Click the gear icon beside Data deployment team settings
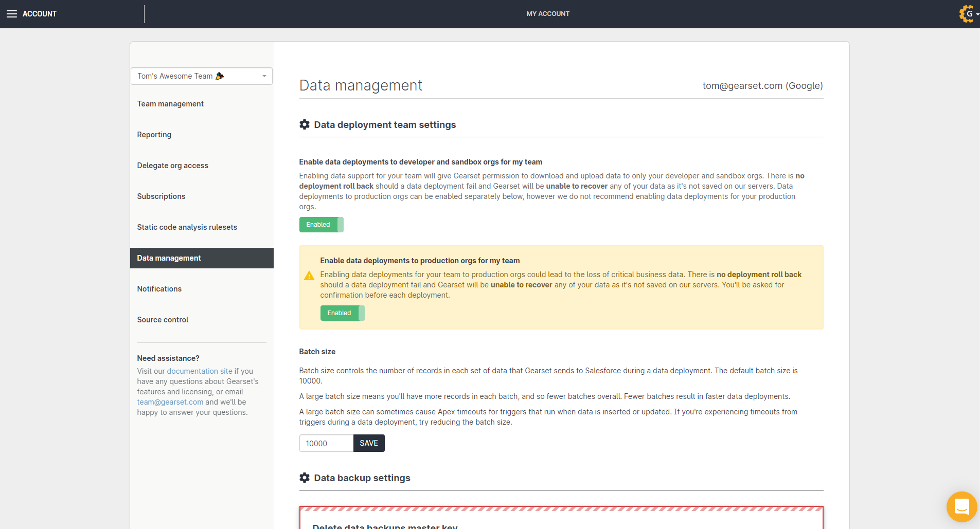Image resolution: width=980 pixels, height=529 pixels. click(x=304, y=124)
